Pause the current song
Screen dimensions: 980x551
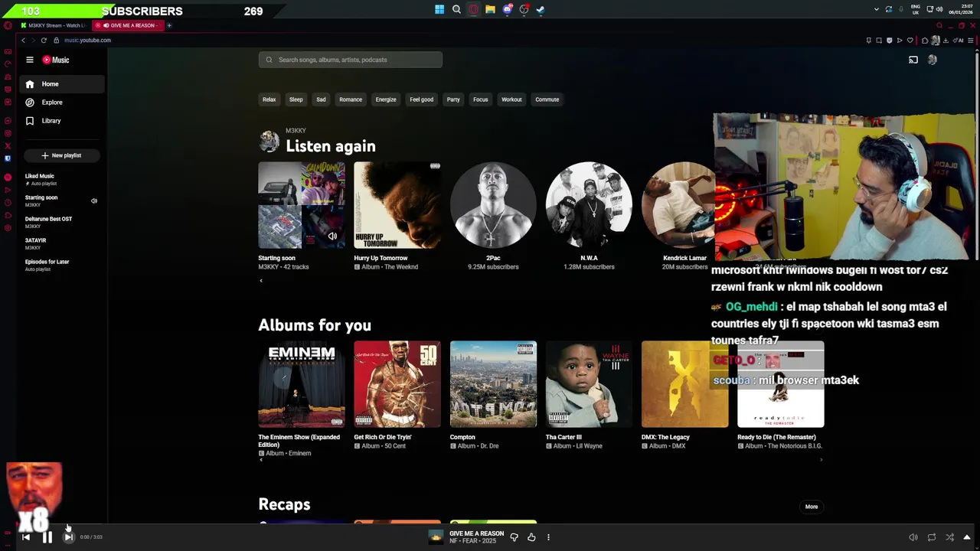click(x=47, y=537)
